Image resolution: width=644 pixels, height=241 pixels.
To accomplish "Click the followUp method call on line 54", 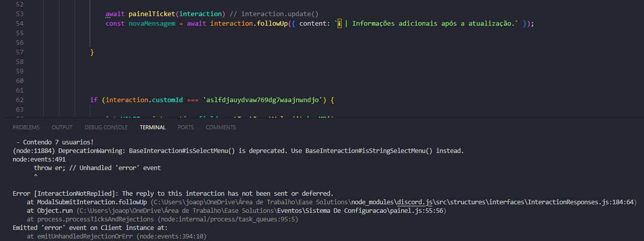I will [273, 24].
